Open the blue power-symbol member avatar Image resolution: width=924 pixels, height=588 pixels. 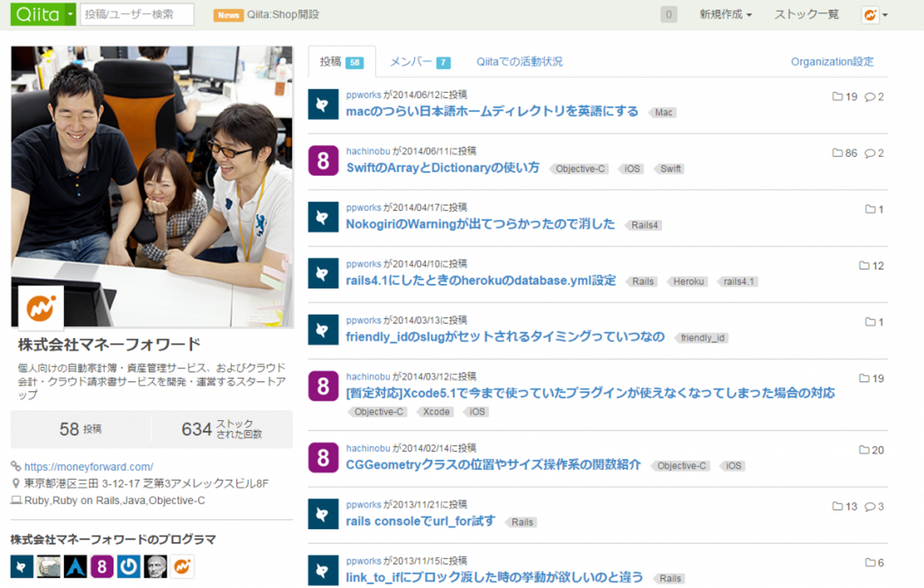[x=129, y=566]
